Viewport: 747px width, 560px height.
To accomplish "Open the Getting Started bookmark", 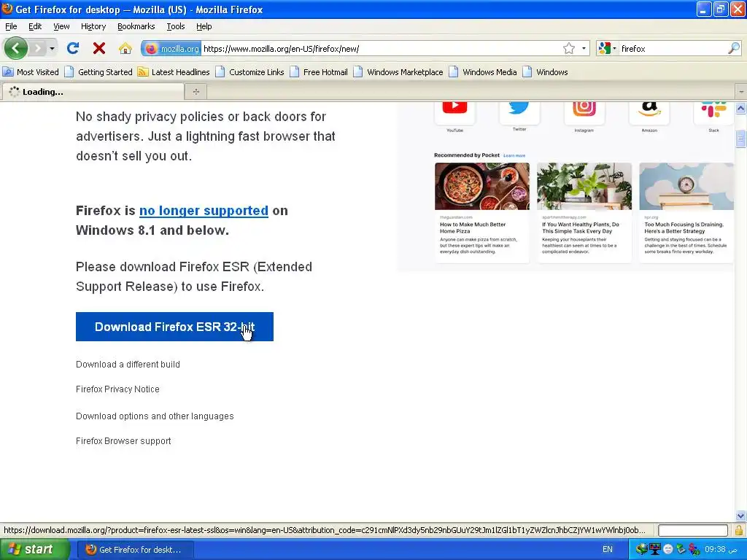I will pyautogui.click(x=98, y=72).
